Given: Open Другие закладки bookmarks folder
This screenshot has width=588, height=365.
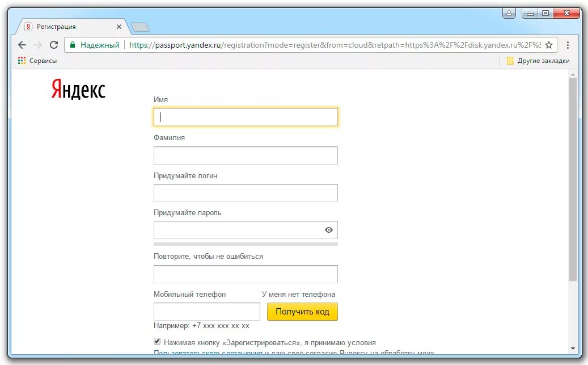Looking at the screenshot, I should coord(538,61).
